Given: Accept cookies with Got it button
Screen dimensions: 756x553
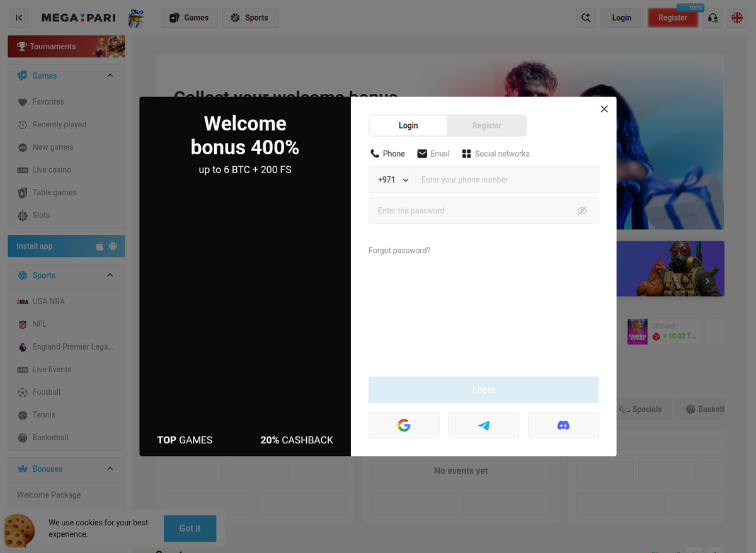Looking at the screenshot, I should tap(190, 528).
